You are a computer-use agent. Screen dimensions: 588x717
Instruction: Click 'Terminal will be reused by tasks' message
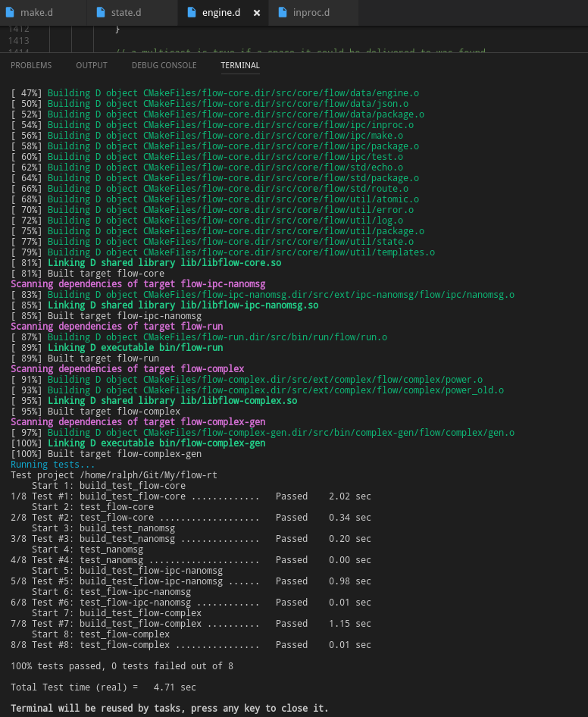click(170, 709)
